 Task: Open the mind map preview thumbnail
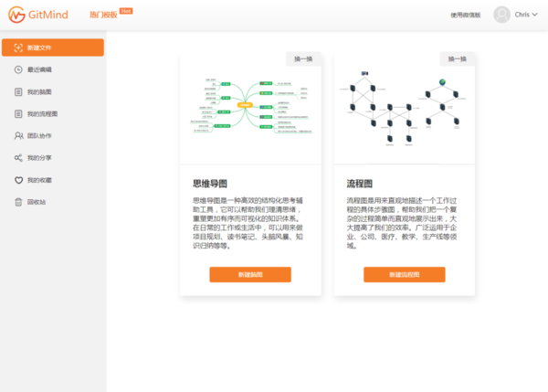click(250, 106)
